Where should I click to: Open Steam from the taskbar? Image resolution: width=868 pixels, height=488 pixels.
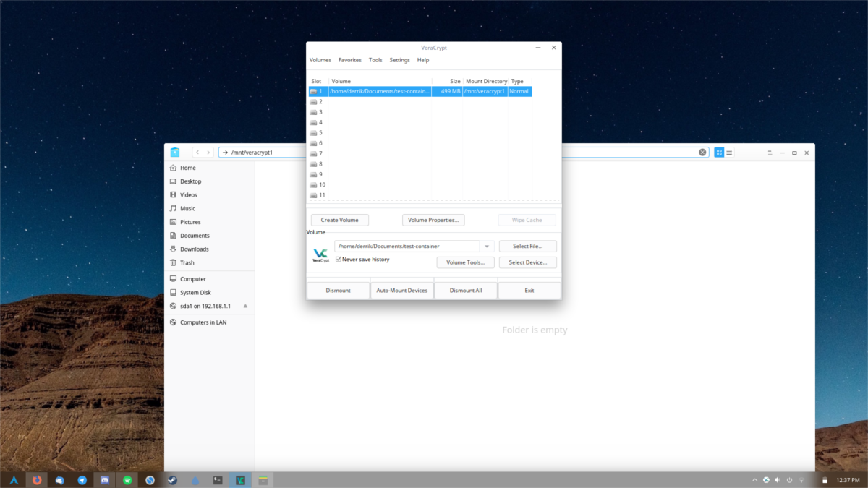(172, 479)
